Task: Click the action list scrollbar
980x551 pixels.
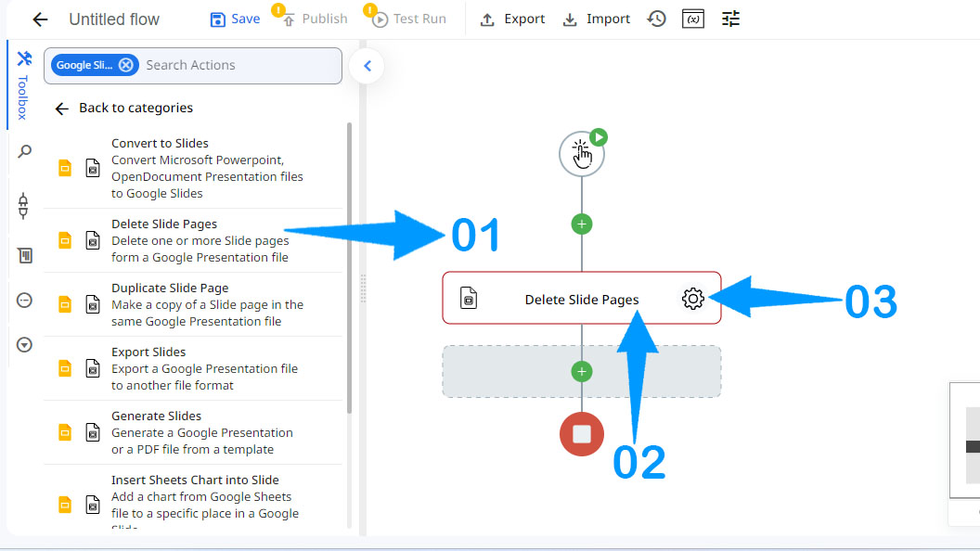Action: pos(349,267)
